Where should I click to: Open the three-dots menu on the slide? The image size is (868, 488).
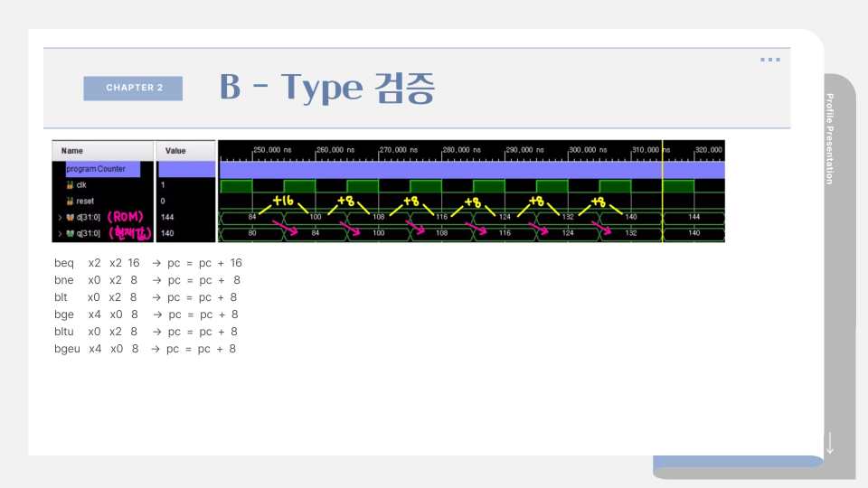click(x=770, y=60)
